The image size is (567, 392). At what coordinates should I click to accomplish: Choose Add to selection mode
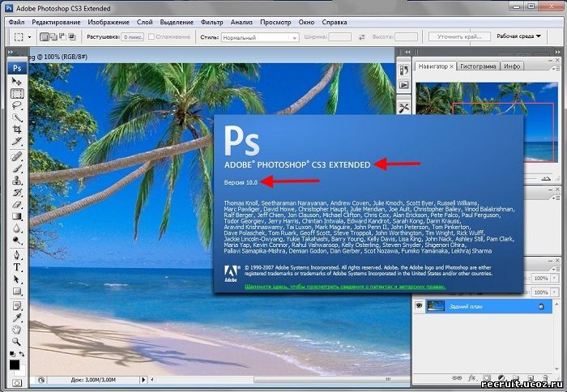click(x=53, y=37)
